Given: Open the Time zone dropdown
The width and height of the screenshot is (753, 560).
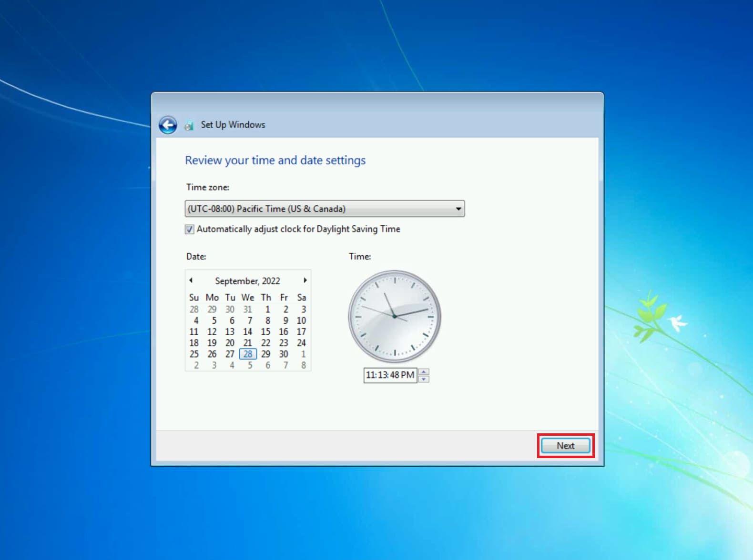Looking at the screenshot, I should coord(325,209).
